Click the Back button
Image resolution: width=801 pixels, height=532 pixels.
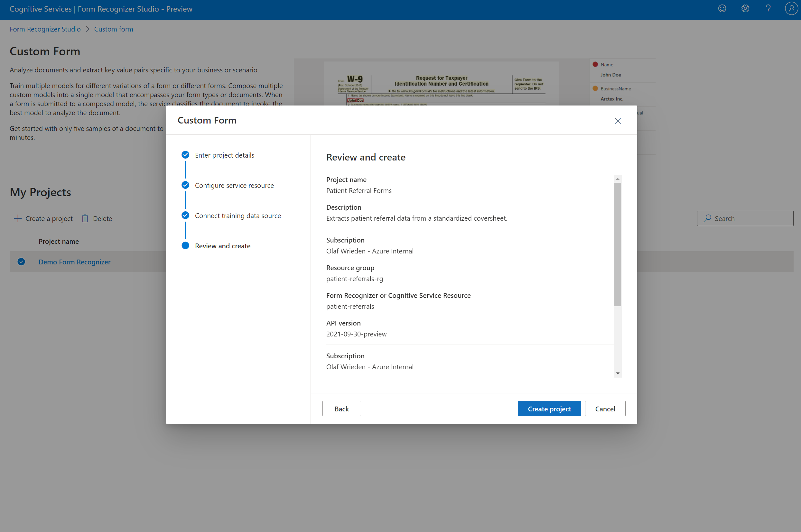[x=341, y=409]
